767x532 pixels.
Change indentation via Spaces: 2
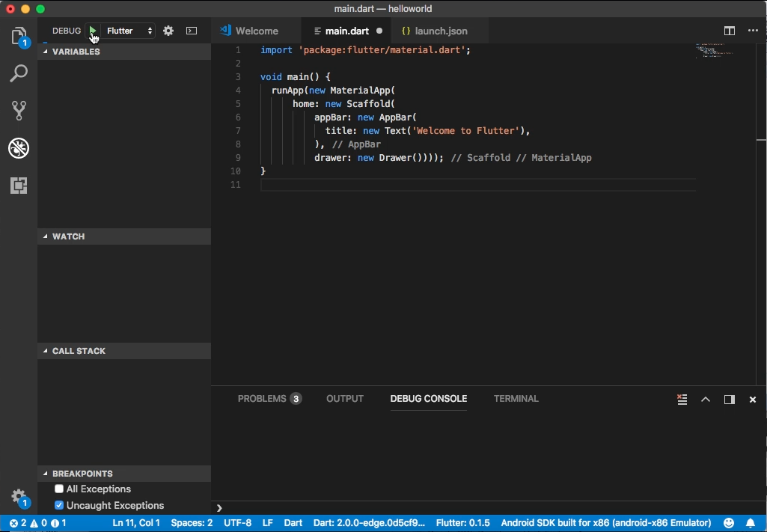tap(192, 523)
